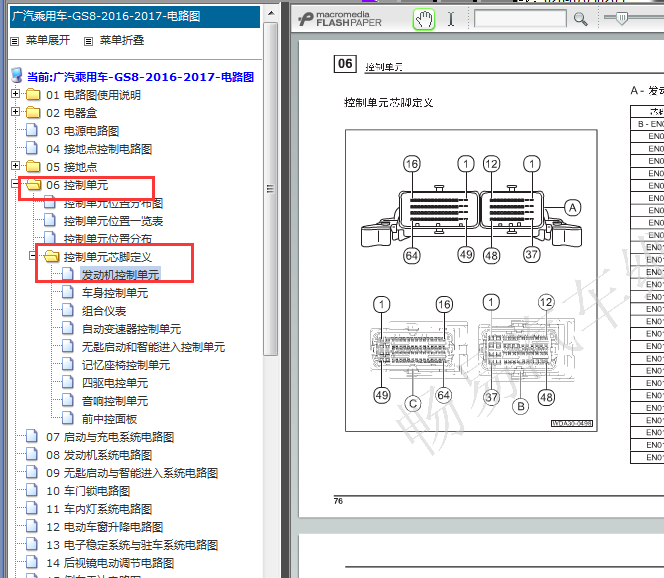
Task: Click the page icon of 08 发动机系统电路图
Action: pyautogui.click(x=32, y=454)
